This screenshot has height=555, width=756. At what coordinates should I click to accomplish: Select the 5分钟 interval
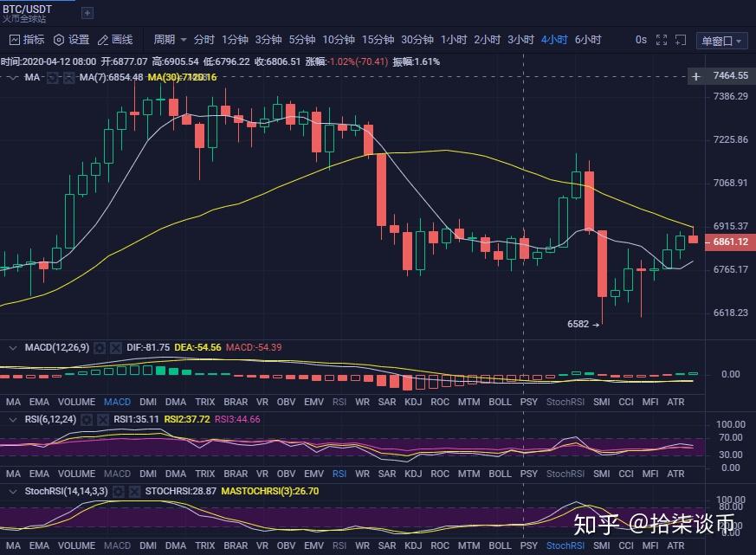click(x=302, y=40)
